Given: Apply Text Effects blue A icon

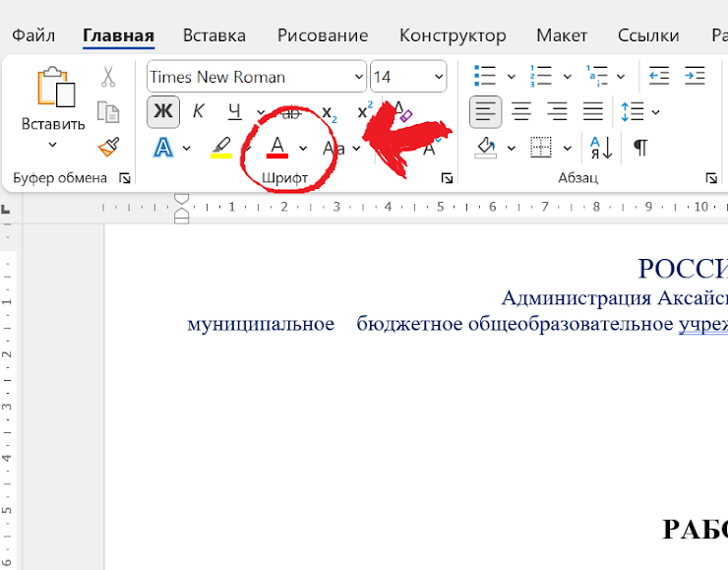Looking at the screenshot, I should [x=163, y=148].
